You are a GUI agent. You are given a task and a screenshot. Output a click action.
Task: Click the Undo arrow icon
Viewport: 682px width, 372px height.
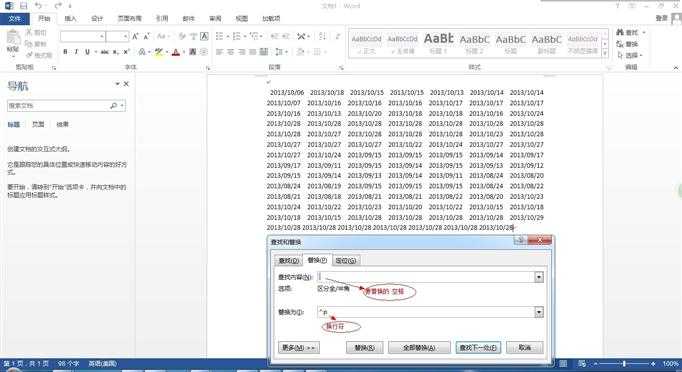38,6
